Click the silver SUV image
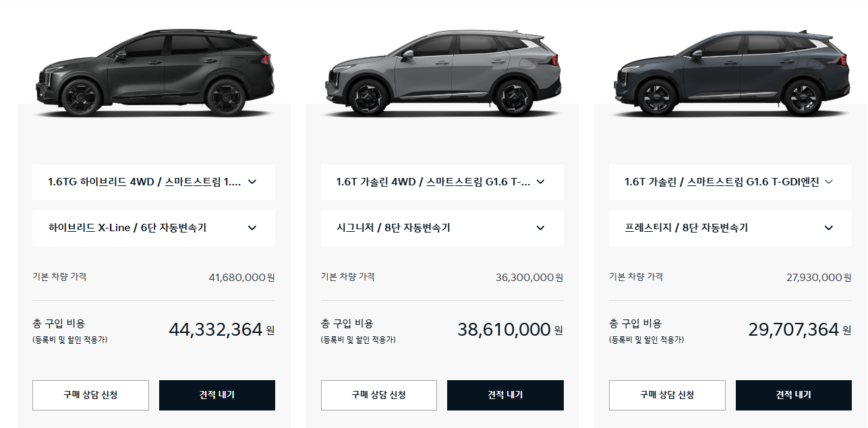The width and height of the screenshot is (868, 428). click(442, 64)
